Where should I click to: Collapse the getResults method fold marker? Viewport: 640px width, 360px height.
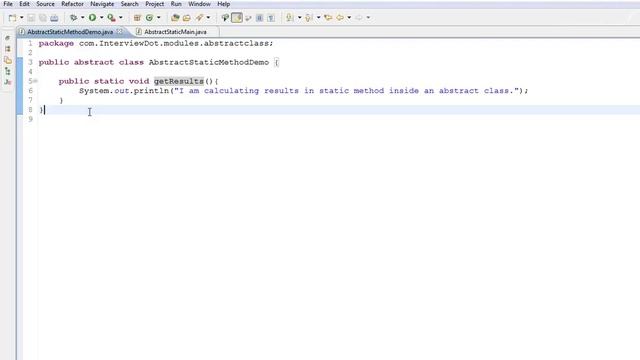pos(36,81)
